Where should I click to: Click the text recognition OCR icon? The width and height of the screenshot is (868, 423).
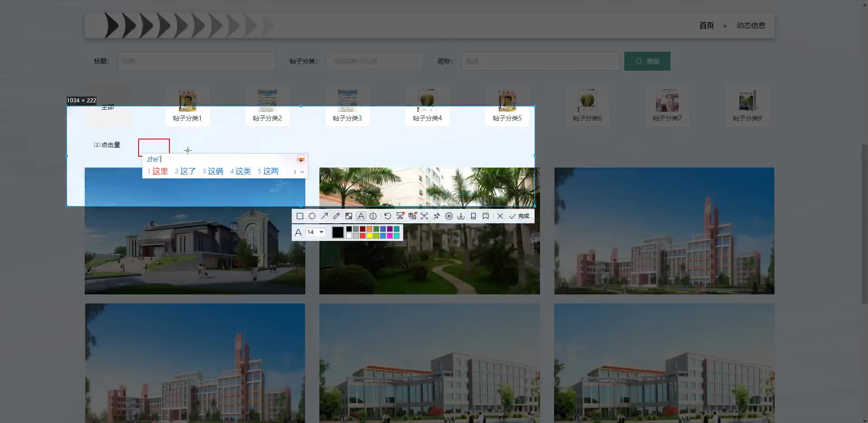click(x=424, y=216)
